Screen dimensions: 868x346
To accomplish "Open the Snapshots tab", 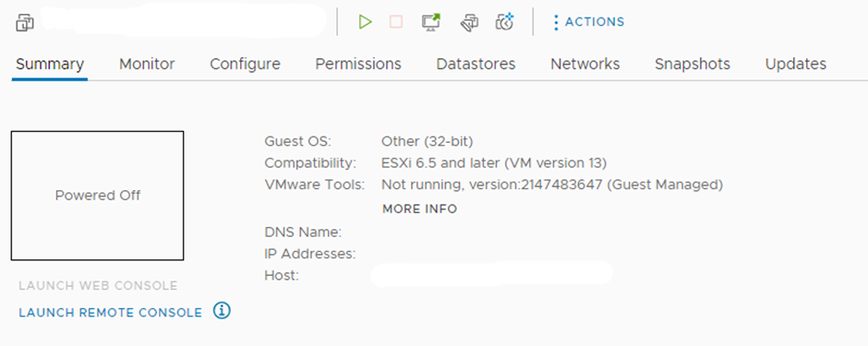I will coord(693,64).
